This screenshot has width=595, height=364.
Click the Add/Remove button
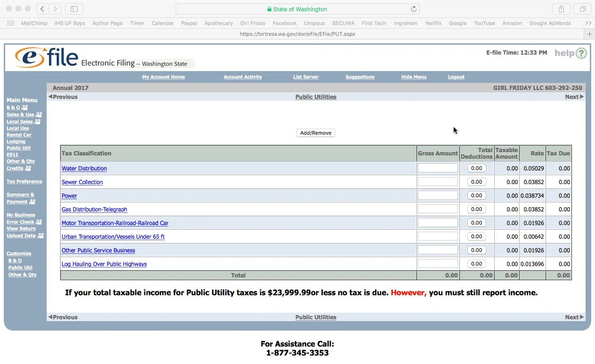[316, 133]
